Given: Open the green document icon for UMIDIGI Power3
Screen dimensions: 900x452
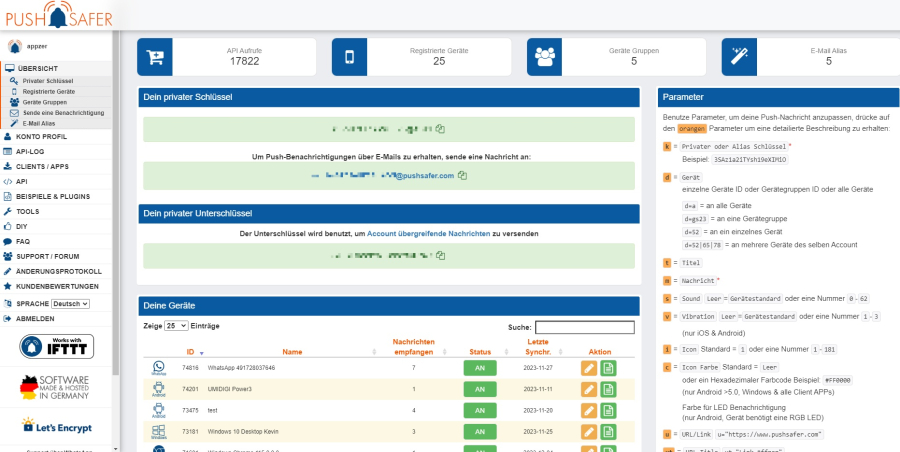Looking at the screenshot, I should coord(608,389).
